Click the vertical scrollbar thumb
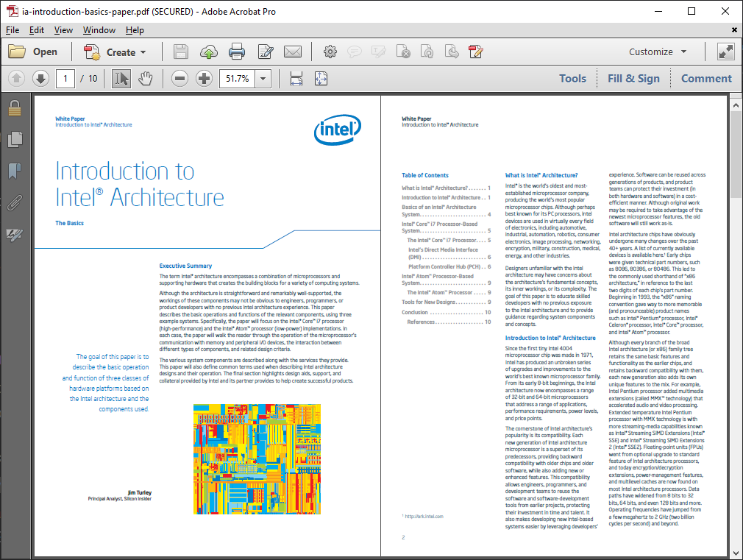The image size is (743, 560). pyautogui.click(x=736, y=155)
